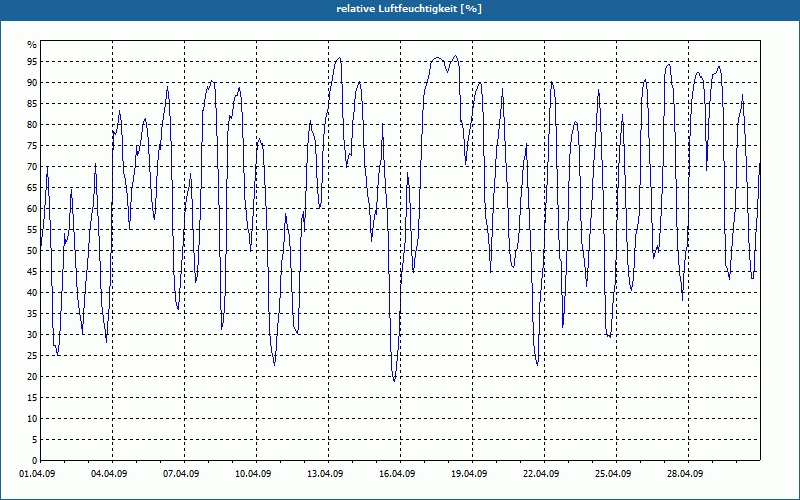Click the 50 y-axis label
Viewport: 800px width, 500px height.
[x=32, y=251]
